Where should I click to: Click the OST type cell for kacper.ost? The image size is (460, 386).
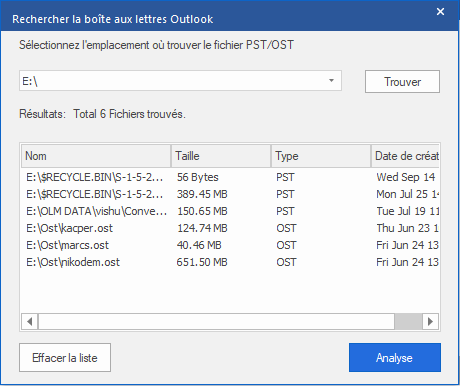click(286, 228)
